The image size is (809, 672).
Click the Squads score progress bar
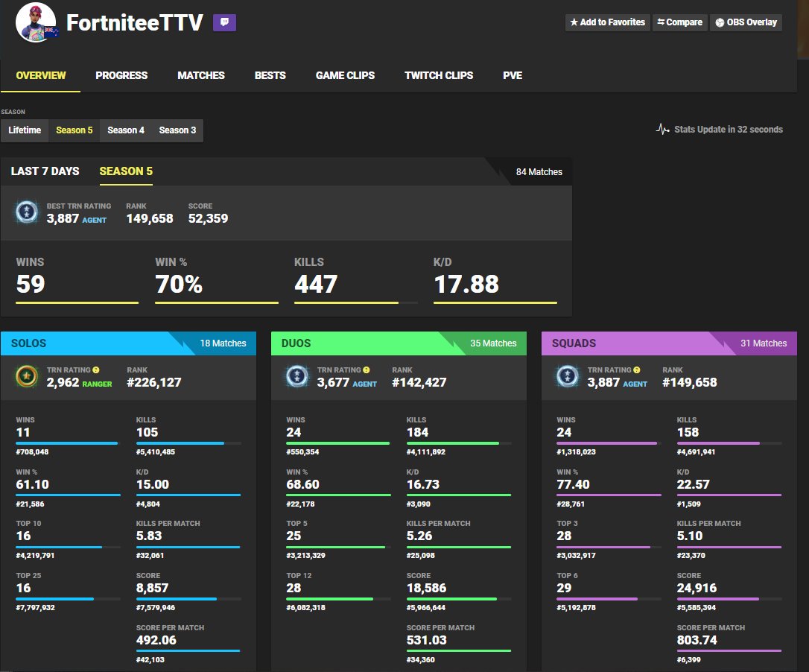(729, 599)
